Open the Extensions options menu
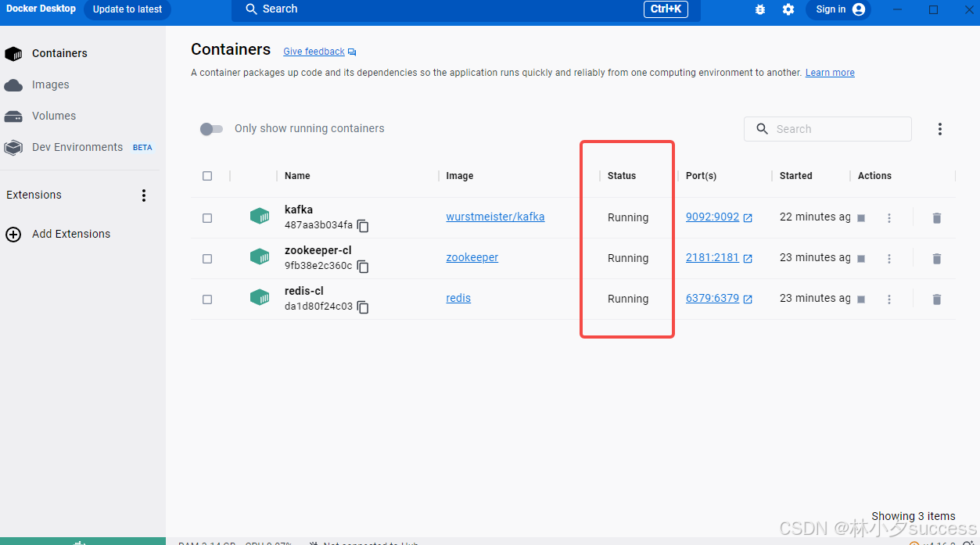The image size is (980, 545). [144, 195]
